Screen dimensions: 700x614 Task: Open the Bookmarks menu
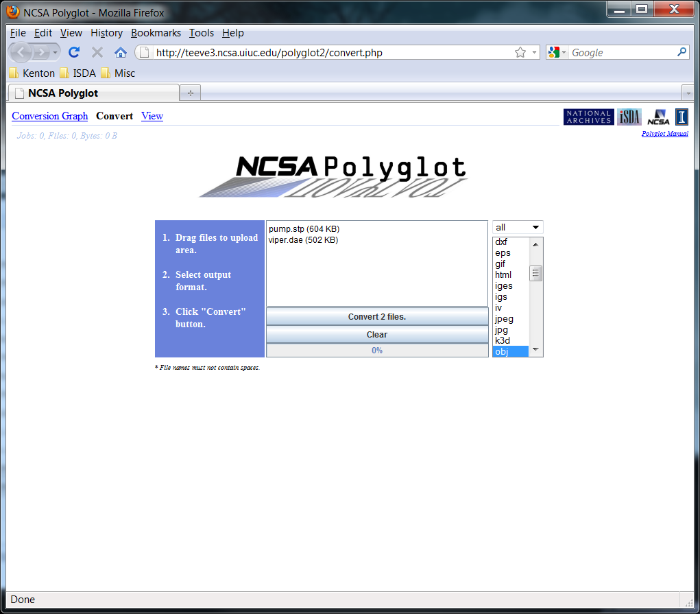click(156, 33)
